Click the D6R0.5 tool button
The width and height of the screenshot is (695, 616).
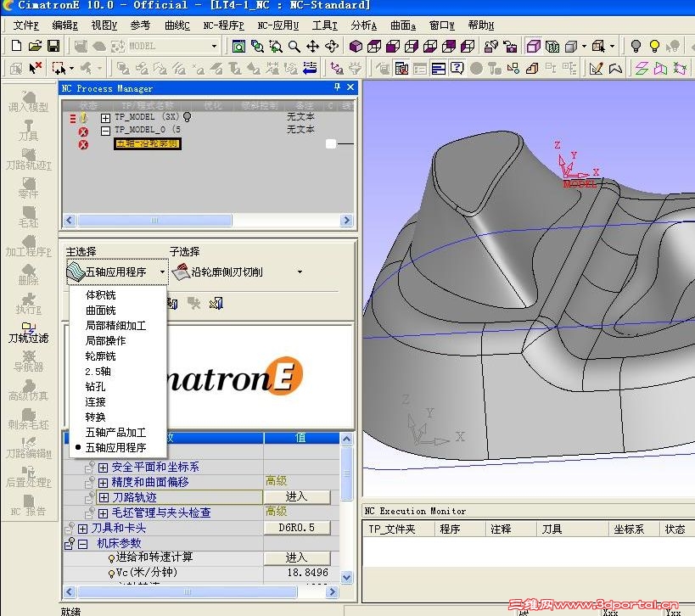pos(297,528)
